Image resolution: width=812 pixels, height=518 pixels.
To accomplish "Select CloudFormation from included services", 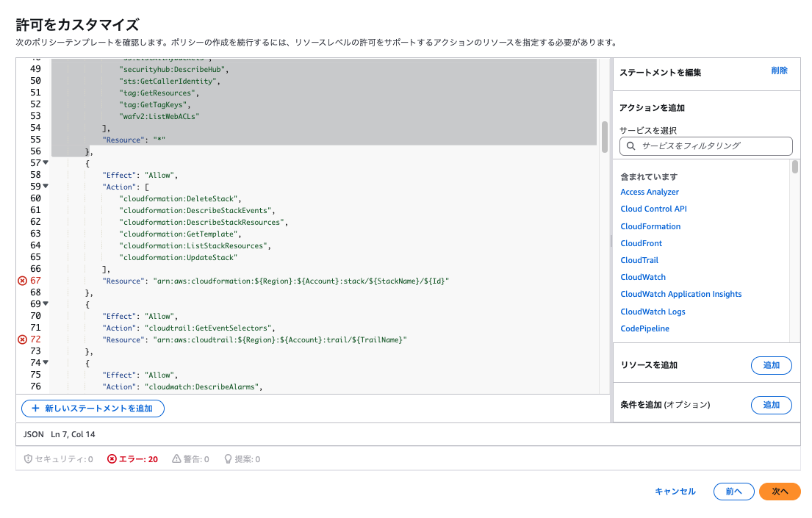I will [650, 226].
